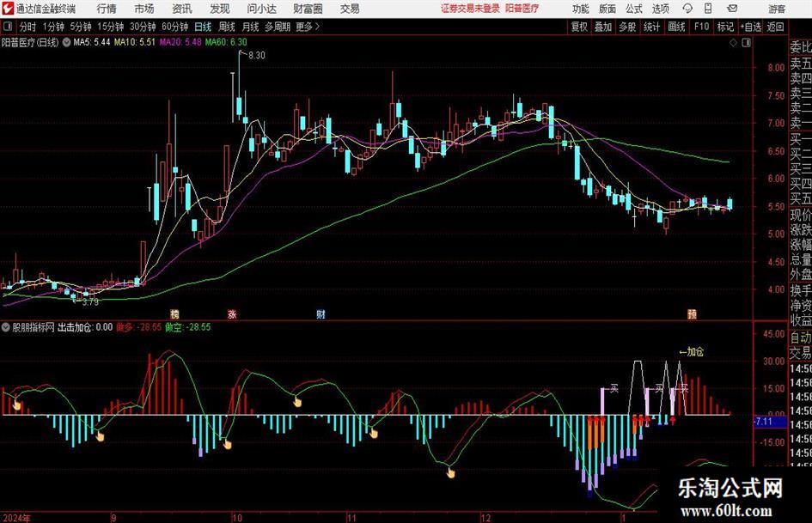
Task: Click the 榜 event marker on chart
Action: tap(175, 313)
